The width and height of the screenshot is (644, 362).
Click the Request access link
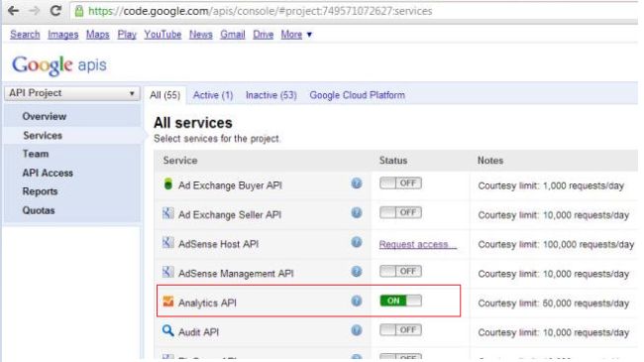pyautogui.click(x=418, y=244)
